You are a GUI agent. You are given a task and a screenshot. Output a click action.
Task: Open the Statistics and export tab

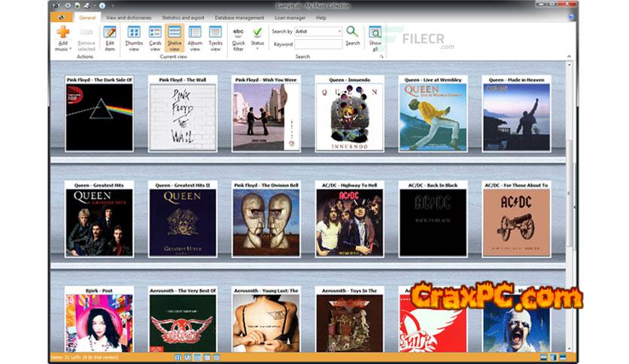(x=183, y=17)
